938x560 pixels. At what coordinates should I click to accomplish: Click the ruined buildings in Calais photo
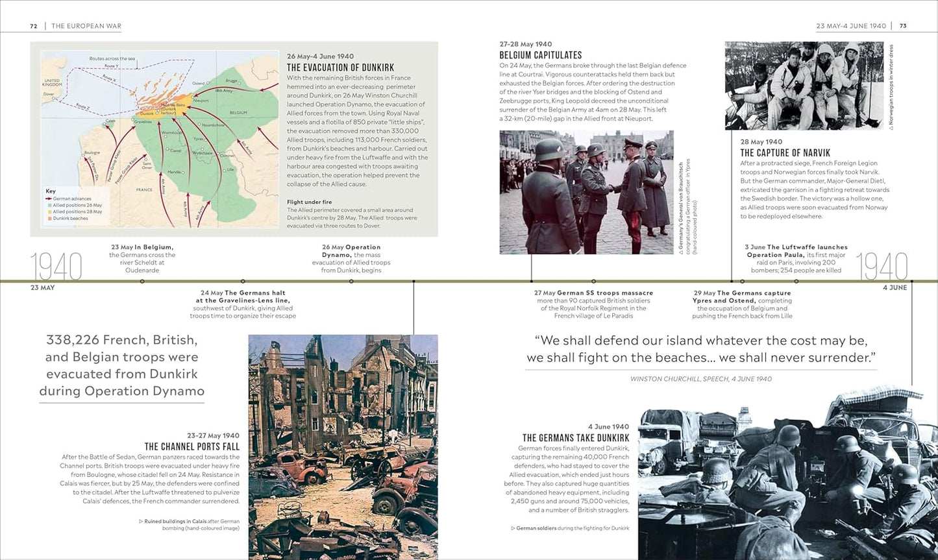(343, 447)
